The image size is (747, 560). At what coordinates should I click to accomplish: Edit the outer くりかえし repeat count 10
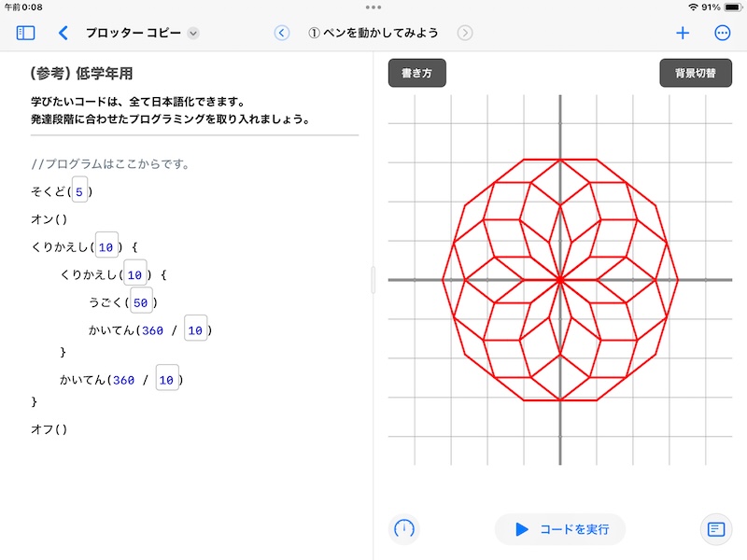(106, 246)
